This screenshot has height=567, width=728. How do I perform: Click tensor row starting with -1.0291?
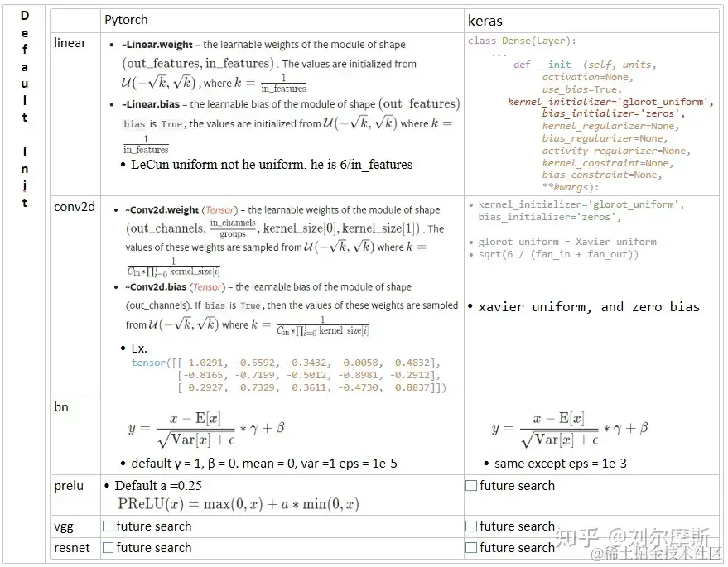coord(286,363)
